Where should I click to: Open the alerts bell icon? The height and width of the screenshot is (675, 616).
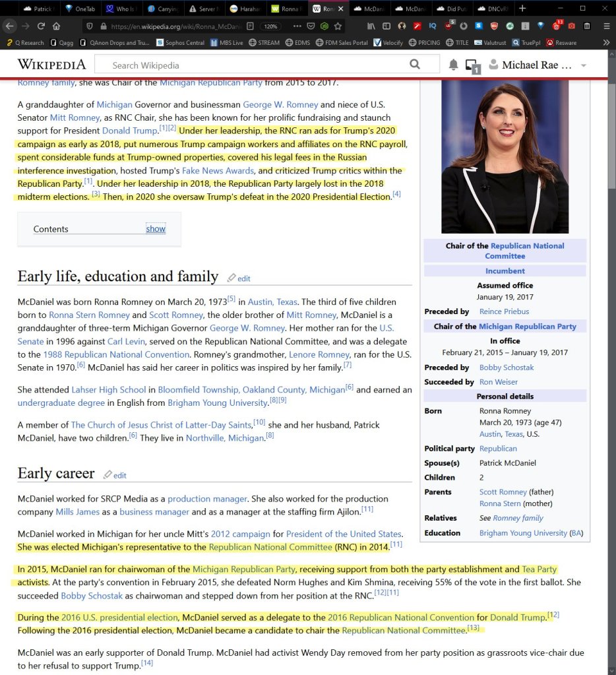click(454, 65)
